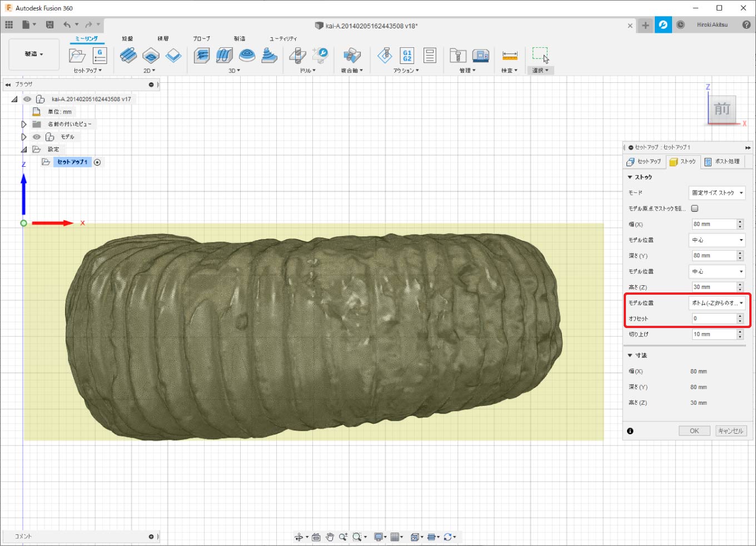Increment the 幅(X) value stepper up arrow

pos(740,222)
